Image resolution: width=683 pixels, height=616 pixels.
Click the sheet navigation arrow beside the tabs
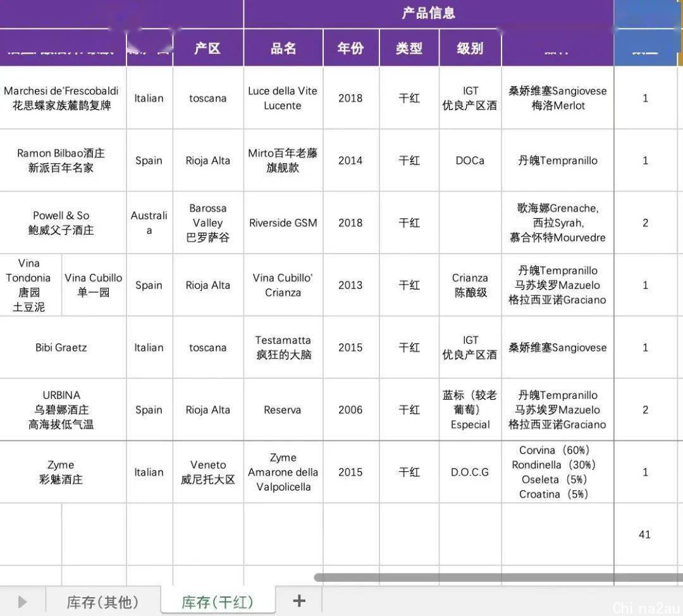click(x=23, y=602)
